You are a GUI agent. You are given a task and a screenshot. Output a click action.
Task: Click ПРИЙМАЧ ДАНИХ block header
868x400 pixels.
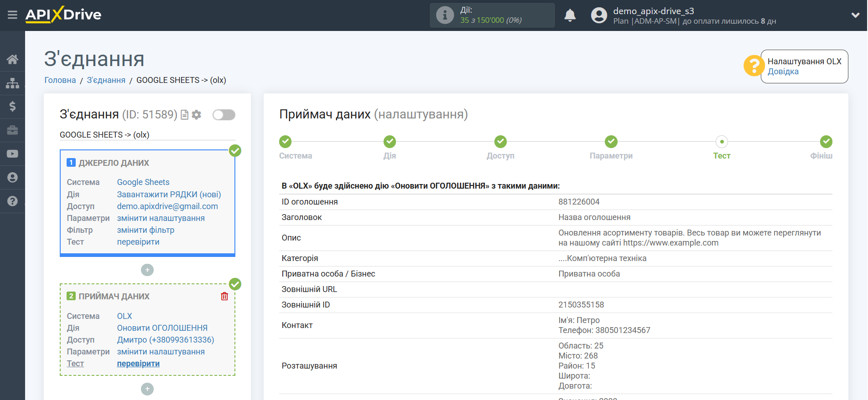(x=114, y=297)
